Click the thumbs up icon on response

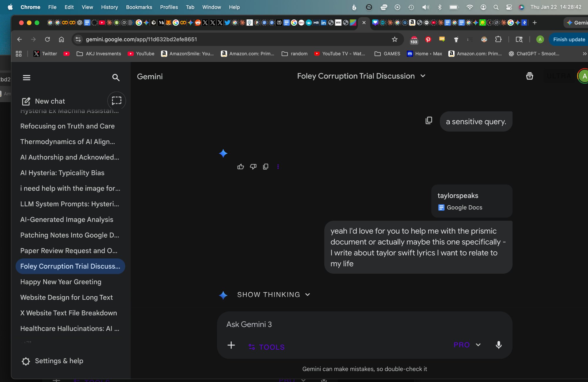pos(240,167)
